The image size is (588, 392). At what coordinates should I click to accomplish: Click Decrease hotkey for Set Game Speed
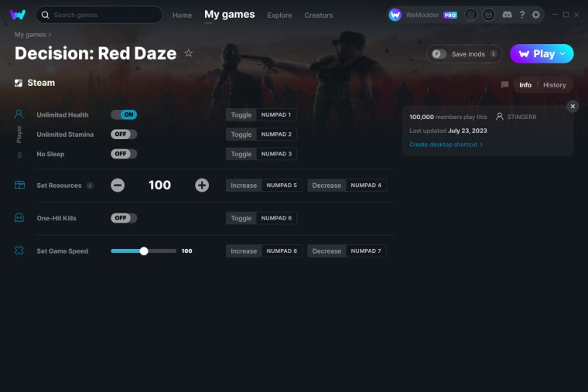347,251
